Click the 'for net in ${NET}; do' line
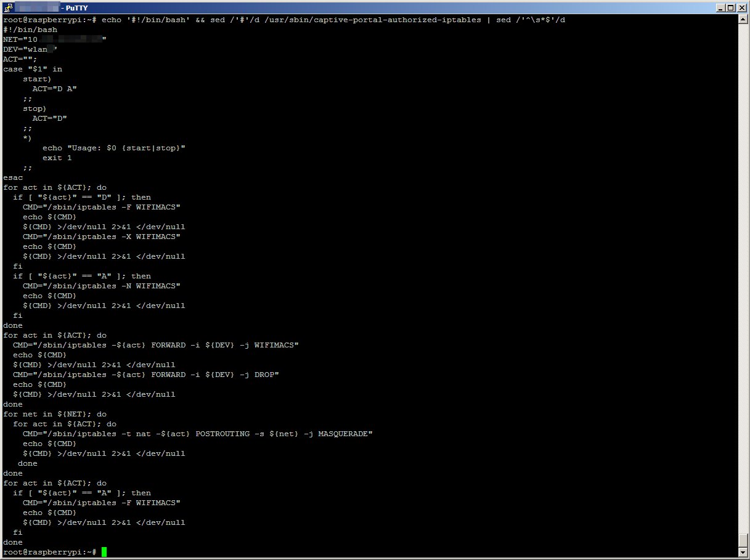The width and height of the screenshot is (750, 560). [55, 414]
